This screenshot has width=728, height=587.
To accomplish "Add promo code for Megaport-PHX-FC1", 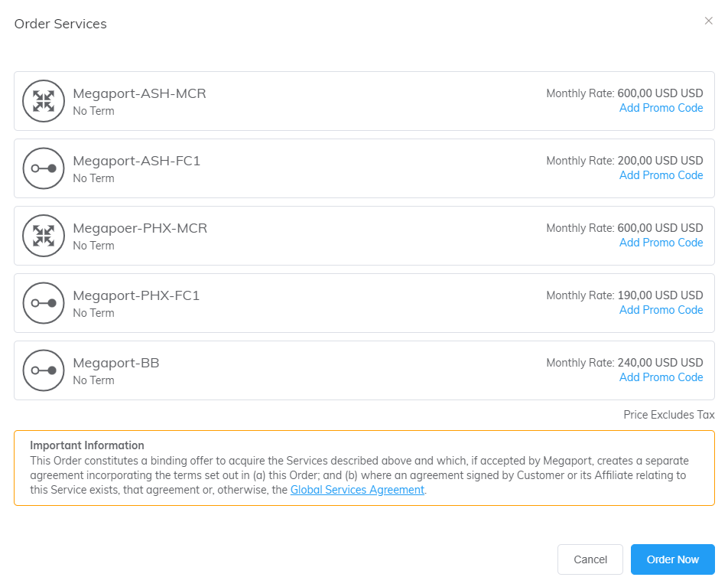I will click(x=661, y=310).
